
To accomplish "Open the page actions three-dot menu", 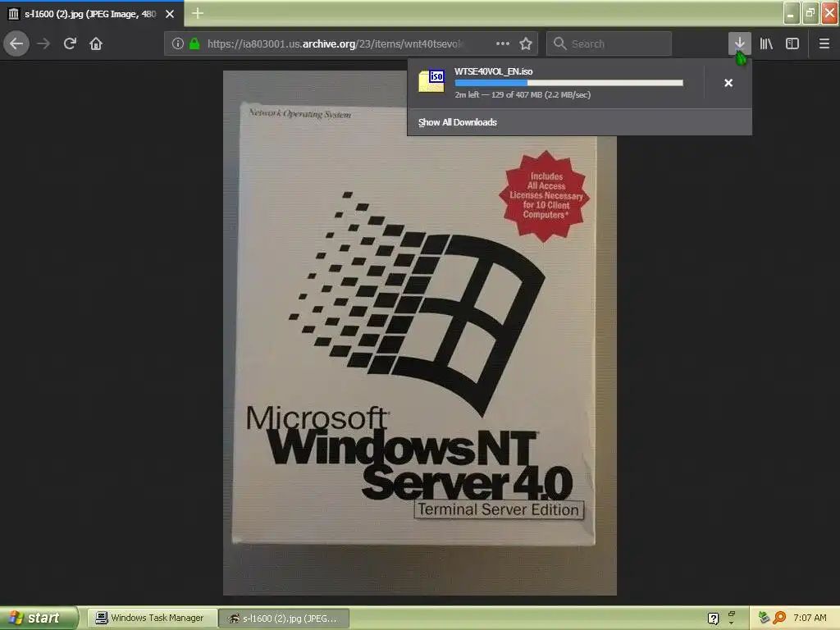I will (503, 43).
